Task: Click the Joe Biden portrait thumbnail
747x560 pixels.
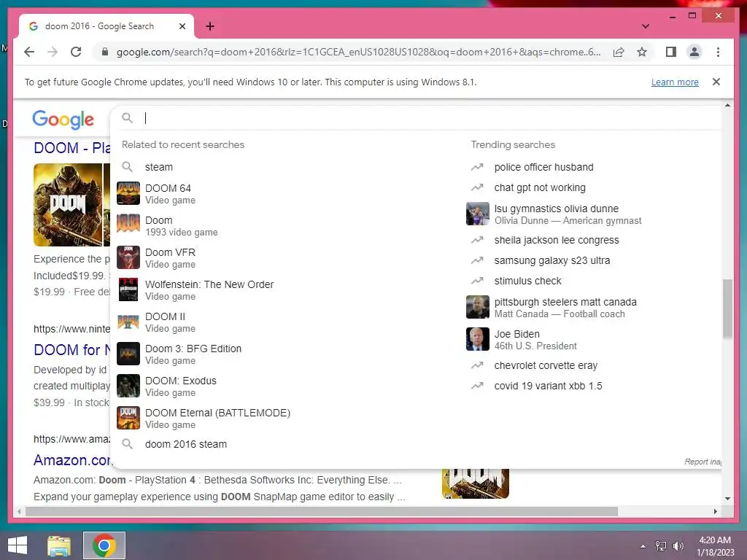Action: click(477, 339)
